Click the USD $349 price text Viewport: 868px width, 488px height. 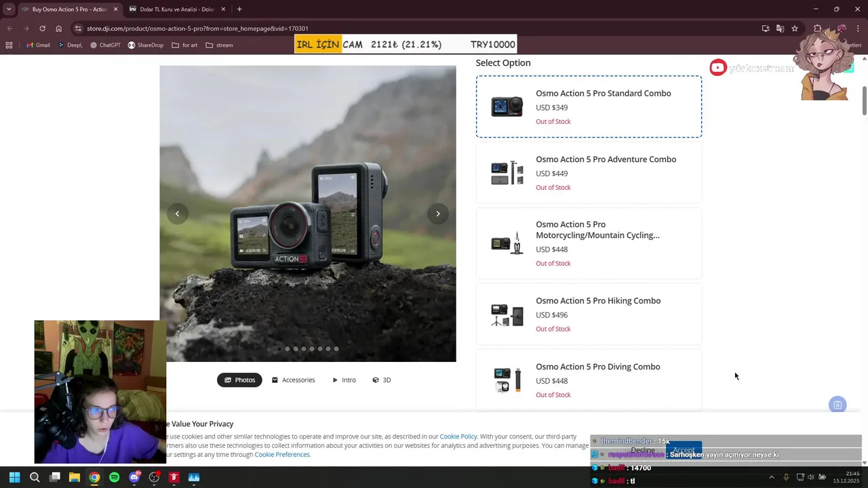552,108
